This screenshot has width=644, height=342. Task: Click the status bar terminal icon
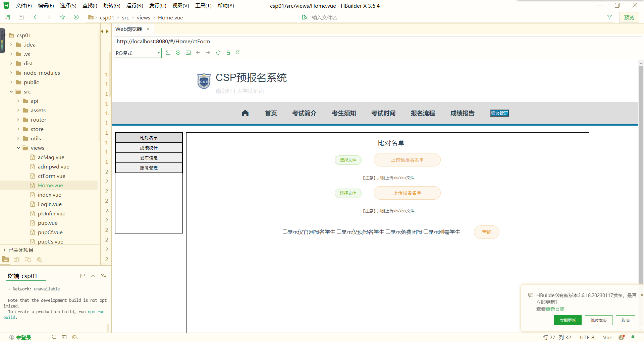64,337
